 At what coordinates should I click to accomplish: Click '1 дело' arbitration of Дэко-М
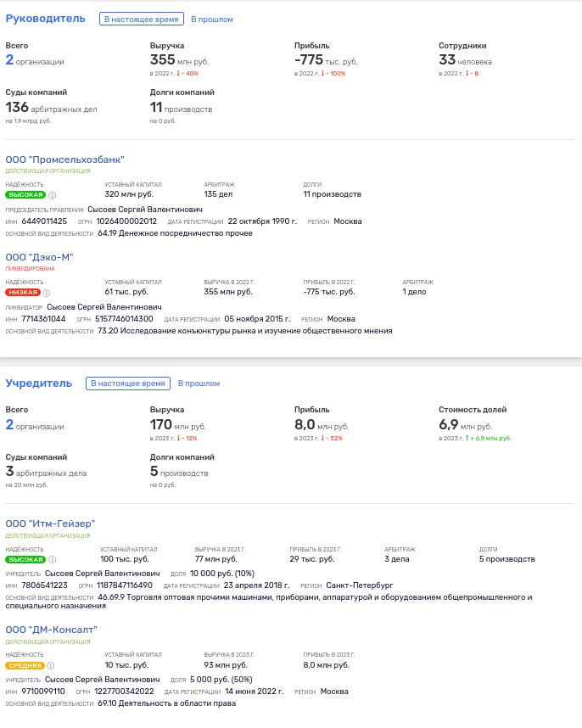414,292
